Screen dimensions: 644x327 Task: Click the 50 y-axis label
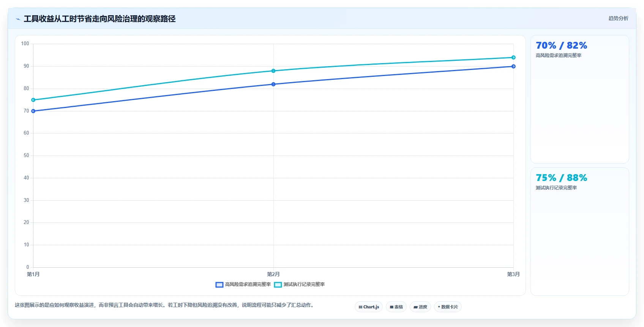[26, 156]
